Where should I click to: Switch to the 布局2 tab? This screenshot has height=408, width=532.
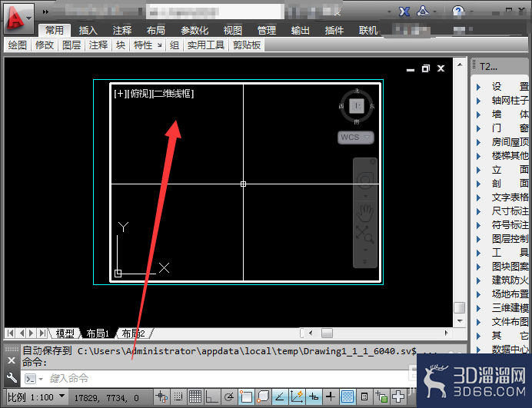point(133,333)
